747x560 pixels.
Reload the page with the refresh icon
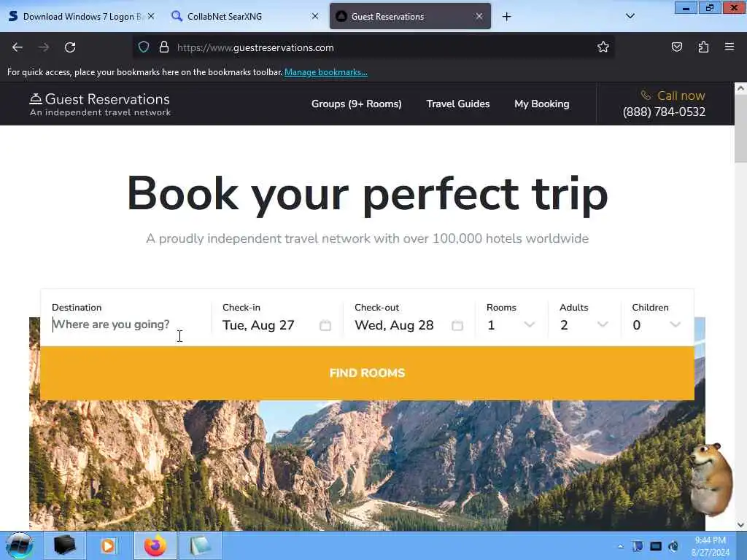70,47
